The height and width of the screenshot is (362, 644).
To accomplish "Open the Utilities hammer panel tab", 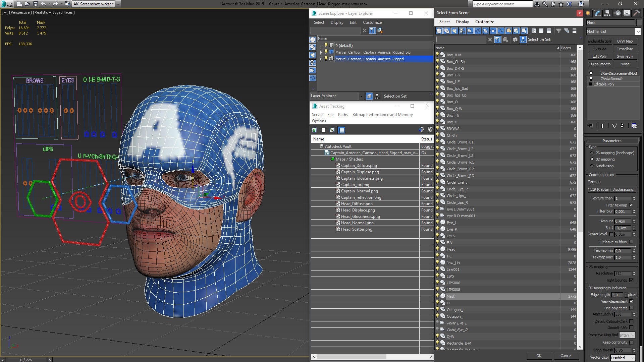I will (x=636, y=13).
